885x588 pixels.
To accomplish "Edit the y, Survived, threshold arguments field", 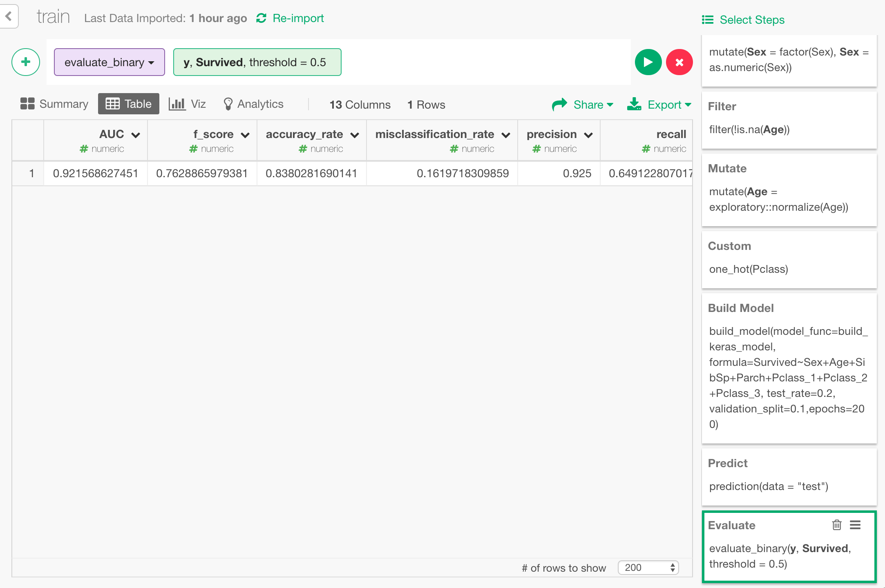I will [257, 62].
